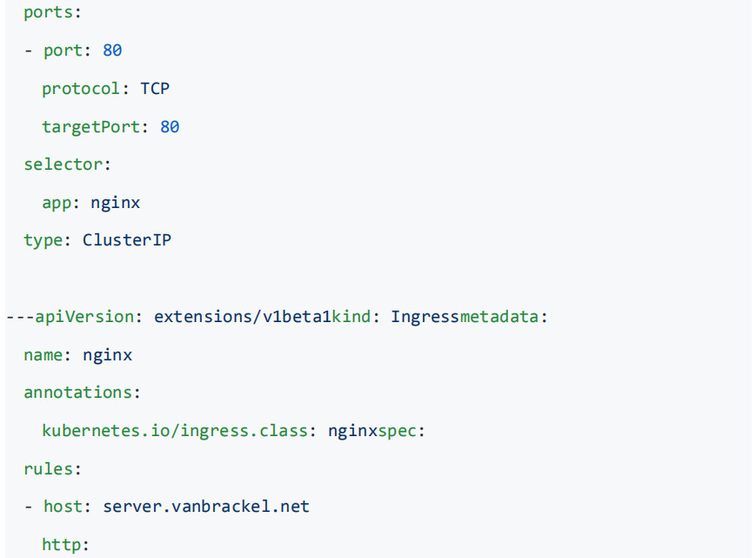The height and width of the screenshot is (558, 756).
Task: Click the "ports:" key at top
Action: (x=48, y=13)
